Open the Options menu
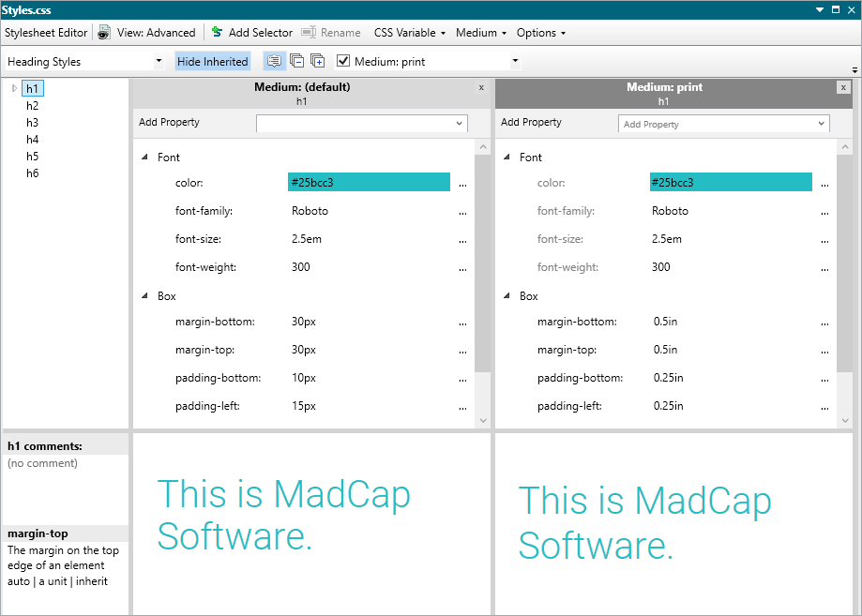This screenshot has height=616, width=862. pyautogui.click(x=541, y=33)
